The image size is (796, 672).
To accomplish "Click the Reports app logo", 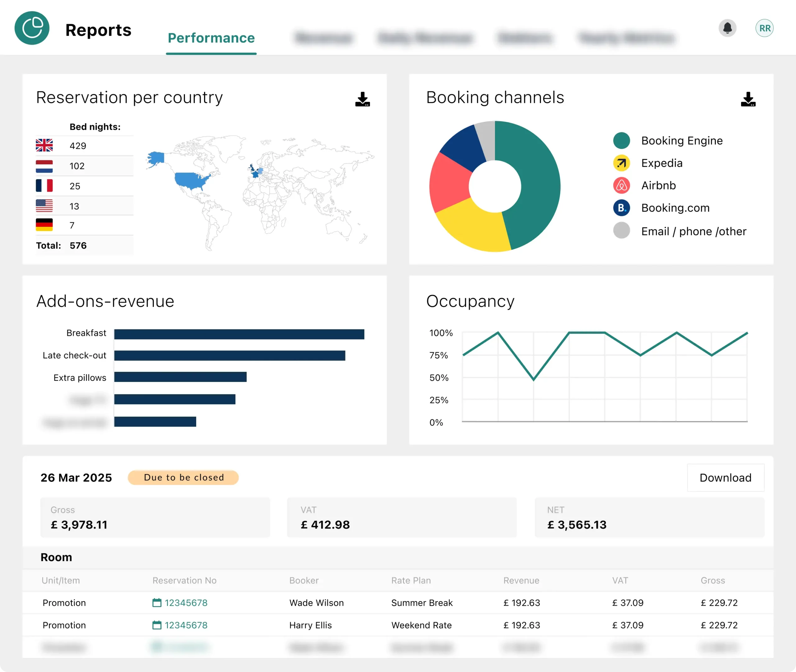I will point(32,28).
